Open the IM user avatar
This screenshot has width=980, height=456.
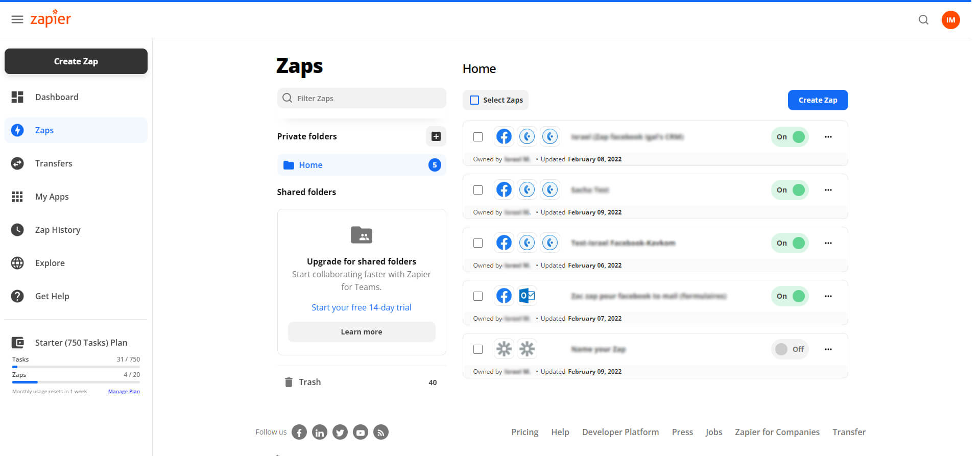950,20
